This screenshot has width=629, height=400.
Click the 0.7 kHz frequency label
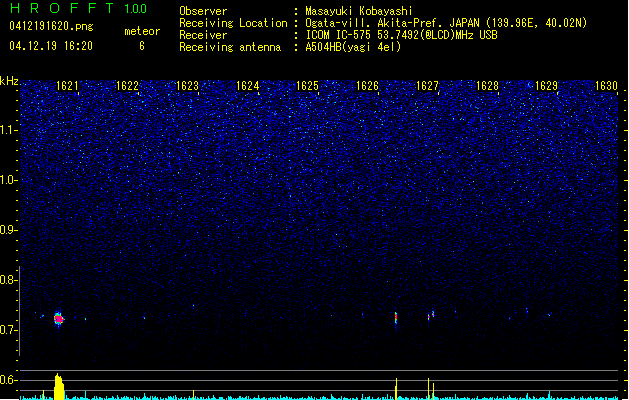8,330
